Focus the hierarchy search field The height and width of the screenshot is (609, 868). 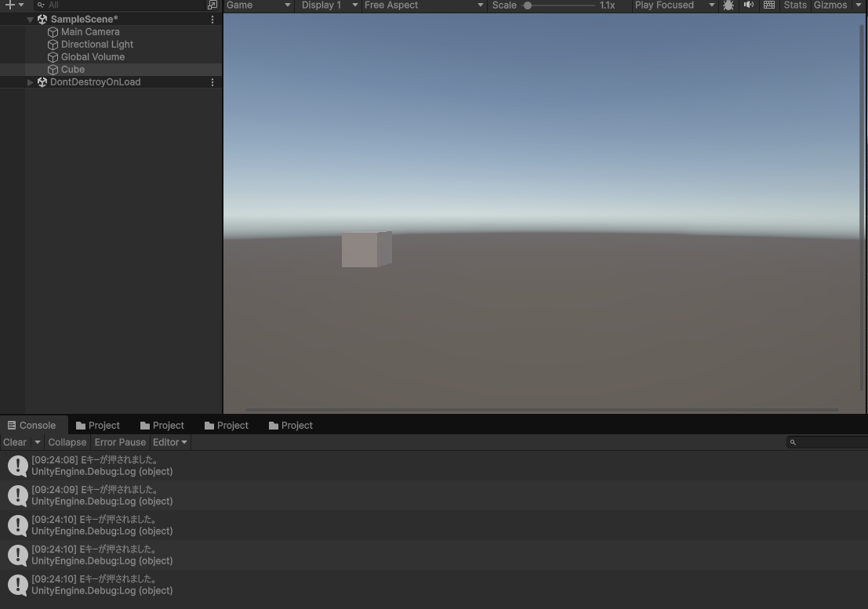click(x=121, y=5)
